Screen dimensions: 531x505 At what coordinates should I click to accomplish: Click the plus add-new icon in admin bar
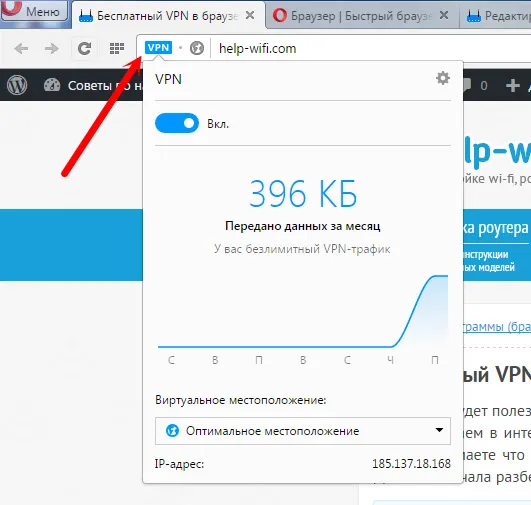(513, 85)
